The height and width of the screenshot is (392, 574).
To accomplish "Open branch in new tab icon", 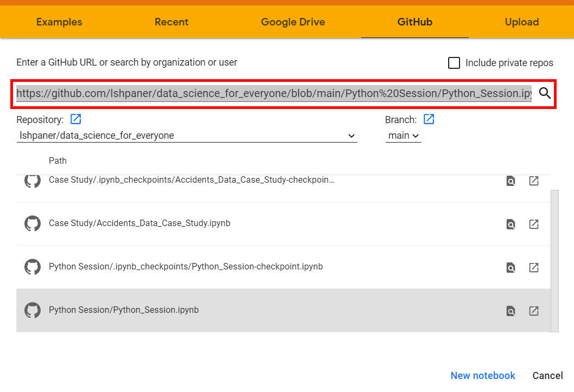I will click(429, 119).
